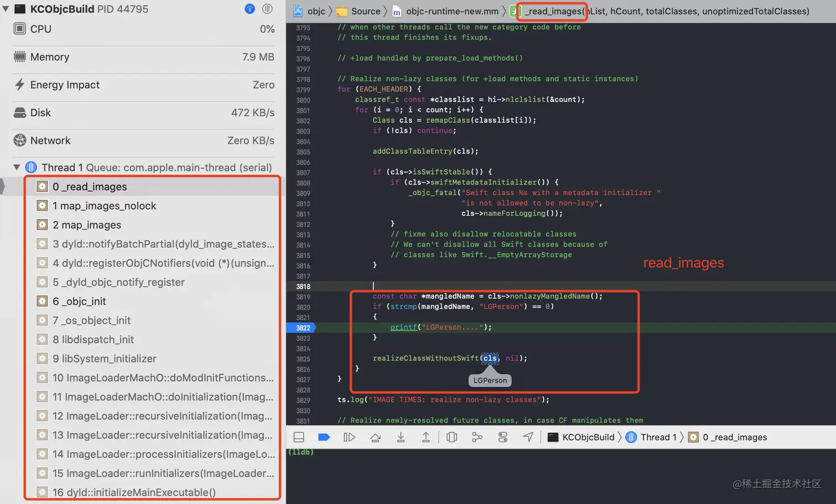Screen dimensions: 836x504
Task: Click addClassTableEntry(cls) on line 3805
Action: click(425, 151)
